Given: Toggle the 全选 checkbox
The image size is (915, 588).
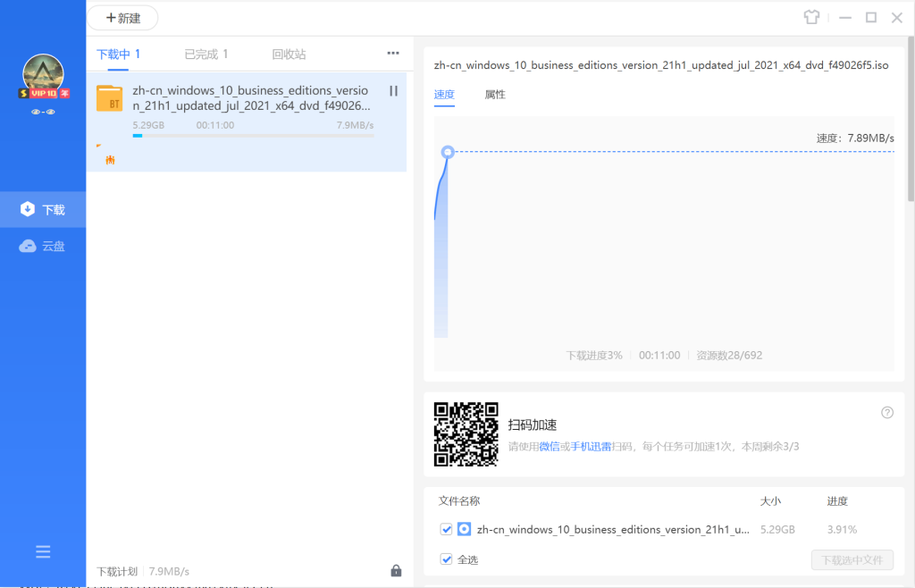Looking at the screenshot, I should (447, 559).
